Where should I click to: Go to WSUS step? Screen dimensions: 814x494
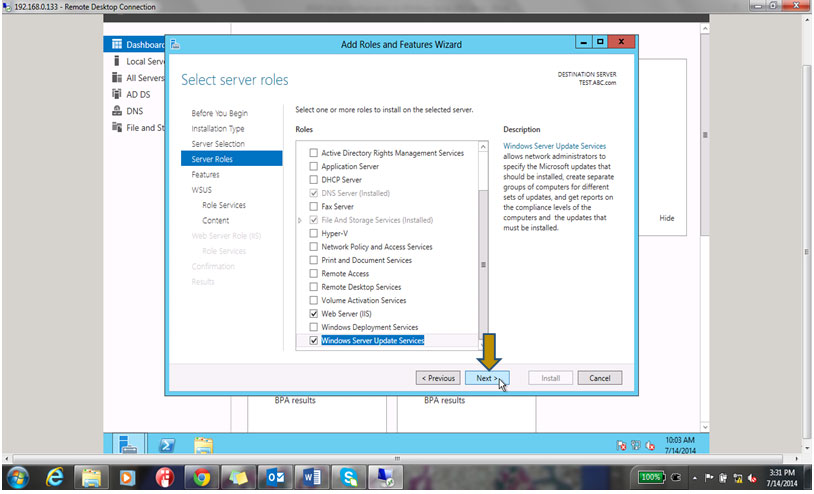(201, 190)
